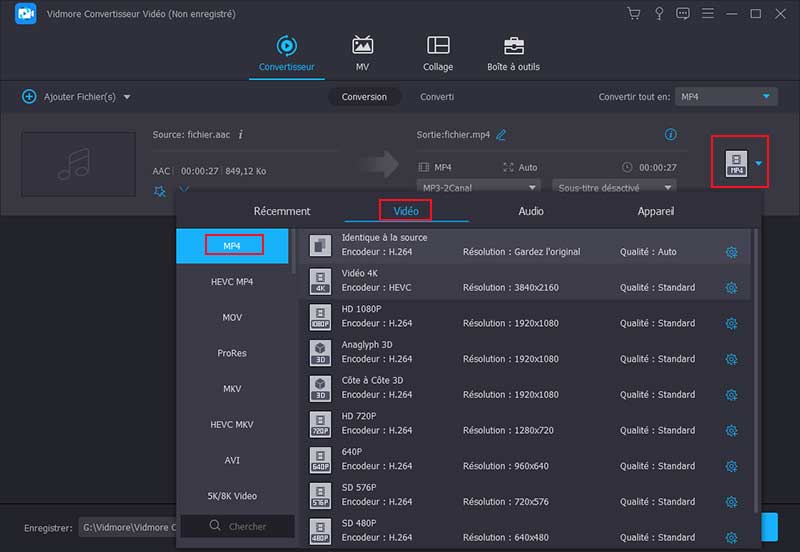
Task: Open settings gear for SD 480P
Action: pos(731,537)
